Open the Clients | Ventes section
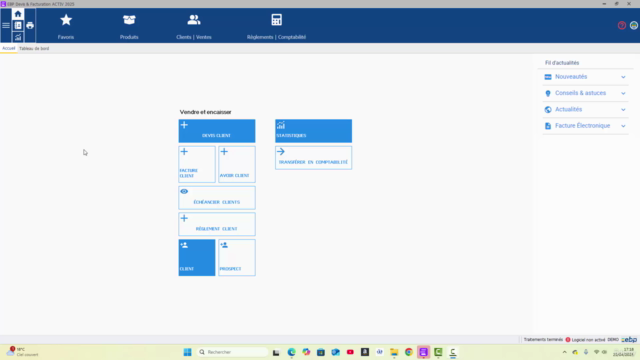Viewport: 640px width, 360px height. click(194, 27)
